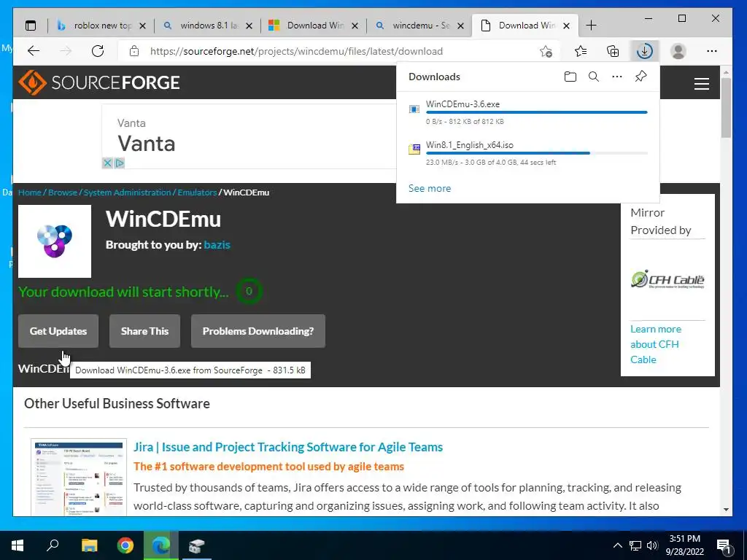The width and height of the screenshot is (747, 560).
Task: Click the Jira software screenshot thumbnail
Action: coord(79,478)
